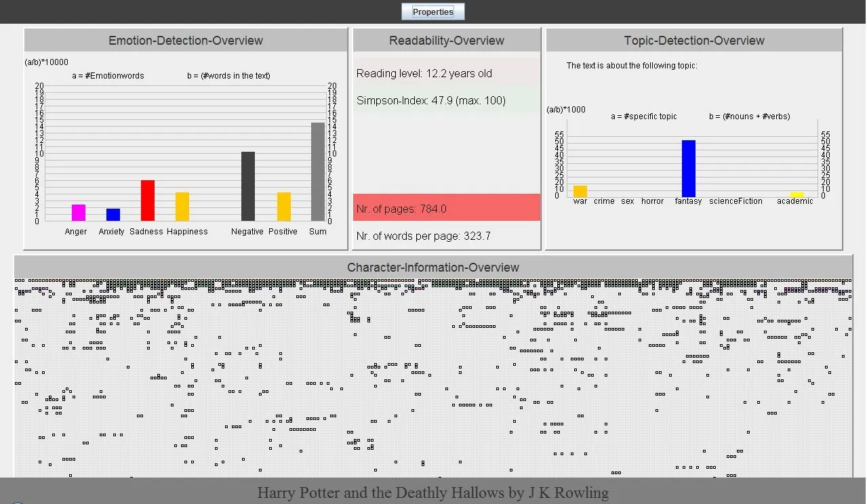Viewport: 867px width, 504px height.
Task: Click the Harry Potter book title bar
Action: [433, 492]
